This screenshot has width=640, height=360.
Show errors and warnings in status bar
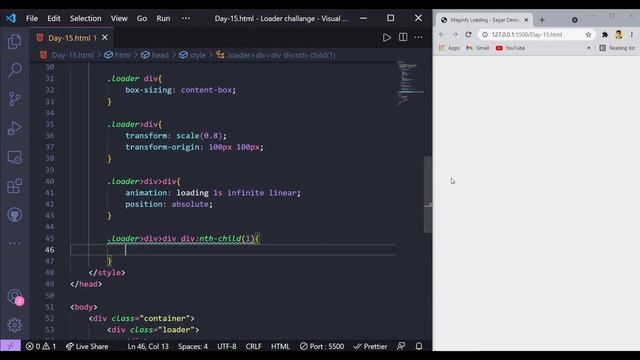coord(41,346)
